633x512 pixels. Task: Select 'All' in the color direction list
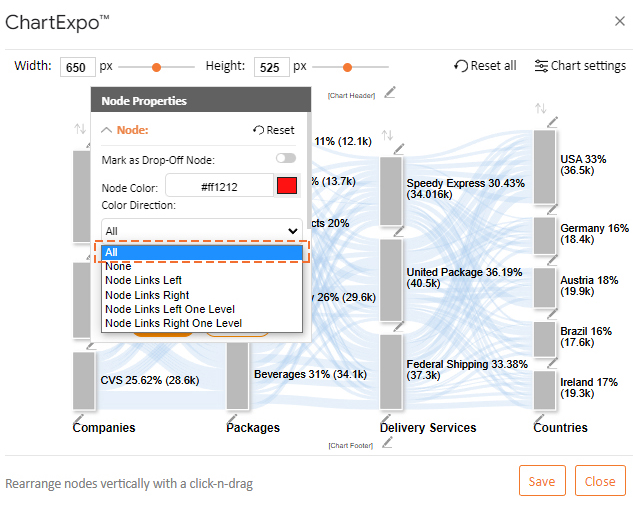tap(202, 252)
